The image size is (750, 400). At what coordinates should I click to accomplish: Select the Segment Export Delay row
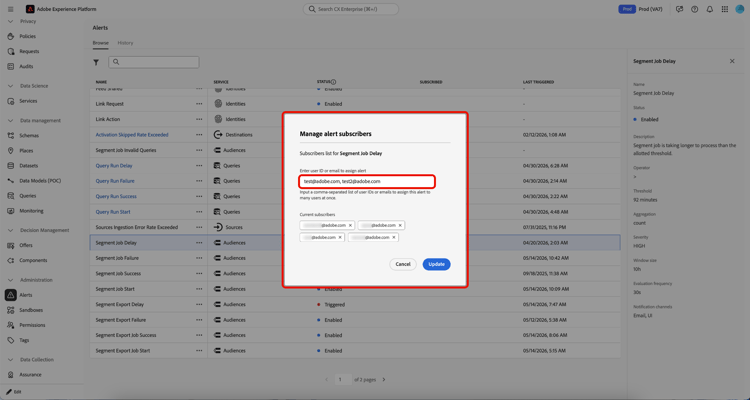click(354, 304)
